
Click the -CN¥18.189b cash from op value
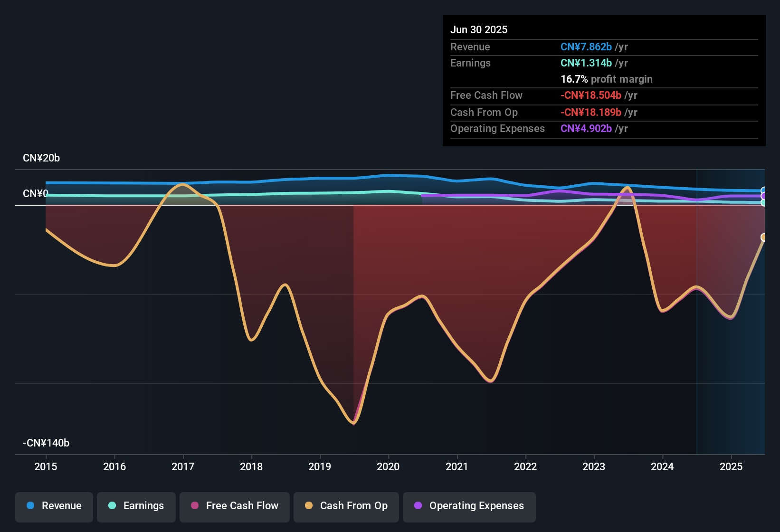pyautogui.click(x=591, y=112)
